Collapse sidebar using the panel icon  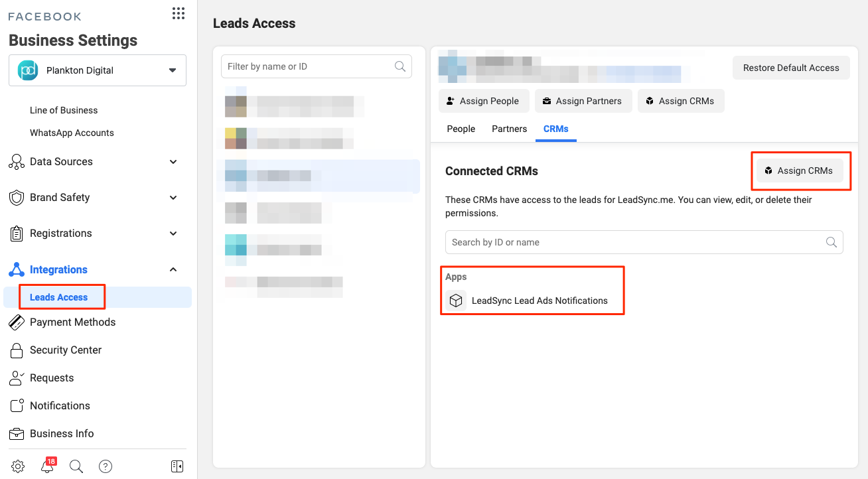coord(177,466)
